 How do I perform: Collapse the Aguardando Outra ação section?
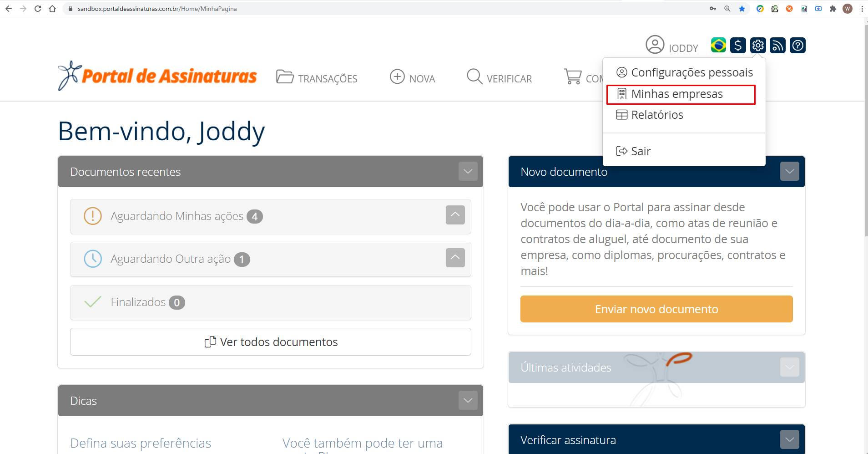[455, 258]
